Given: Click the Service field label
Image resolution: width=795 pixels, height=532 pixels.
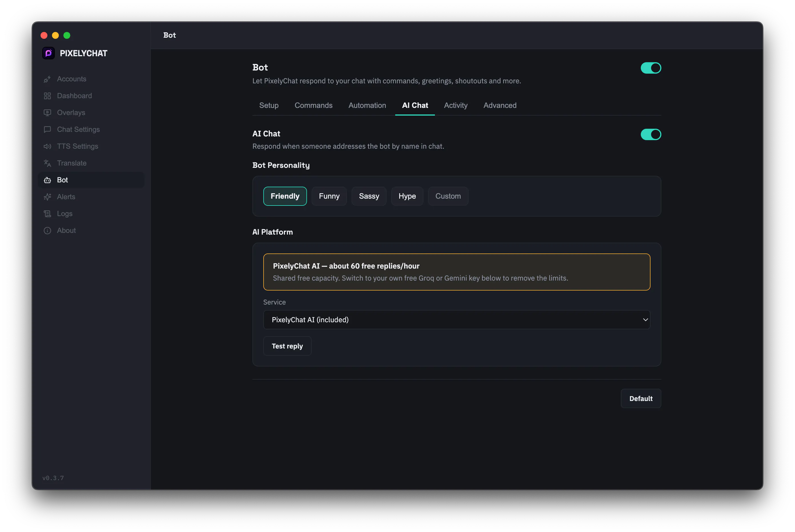Looking at the screenshot, I should coord(274,302).
